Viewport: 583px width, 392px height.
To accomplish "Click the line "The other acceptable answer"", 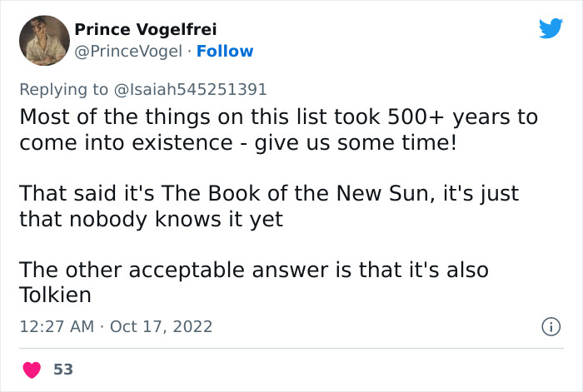I will (253, 270).
